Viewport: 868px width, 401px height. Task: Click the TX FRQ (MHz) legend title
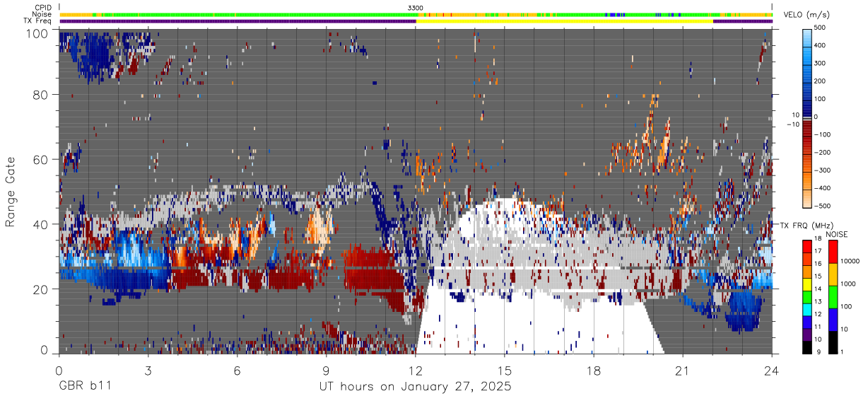point(805,225)
